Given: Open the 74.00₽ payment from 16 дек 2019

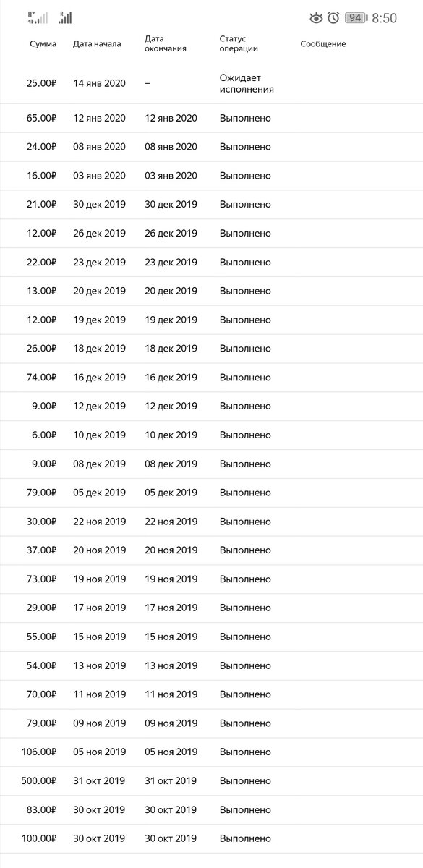Looking at the screenshot, I should [x=211, y=378].
